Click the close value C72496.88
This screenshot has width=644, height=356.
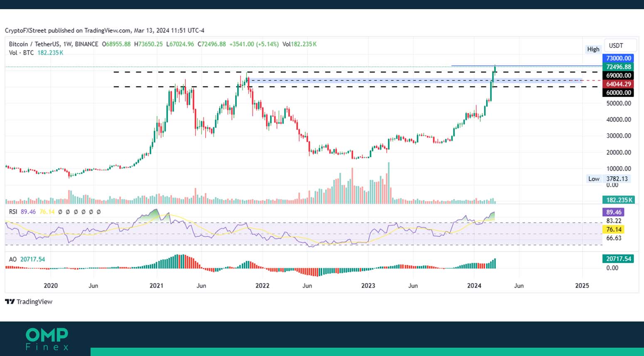point(211,44)
